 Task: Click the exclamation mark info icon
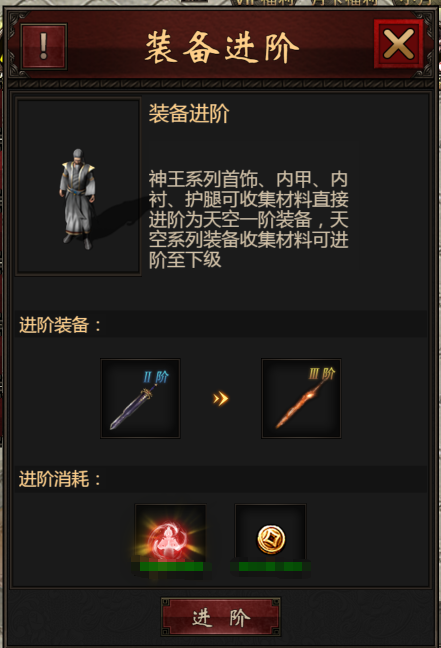tap(44, 46)
